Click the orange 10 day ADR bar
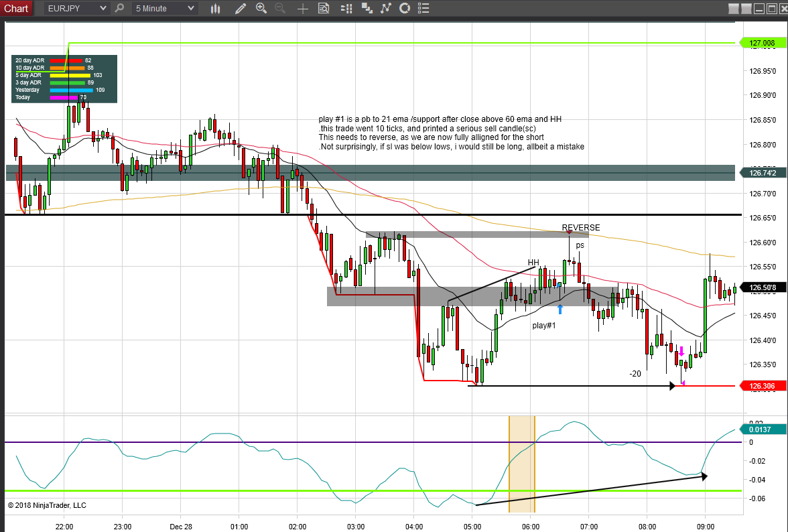788x532 pixels. coord(67,68)
